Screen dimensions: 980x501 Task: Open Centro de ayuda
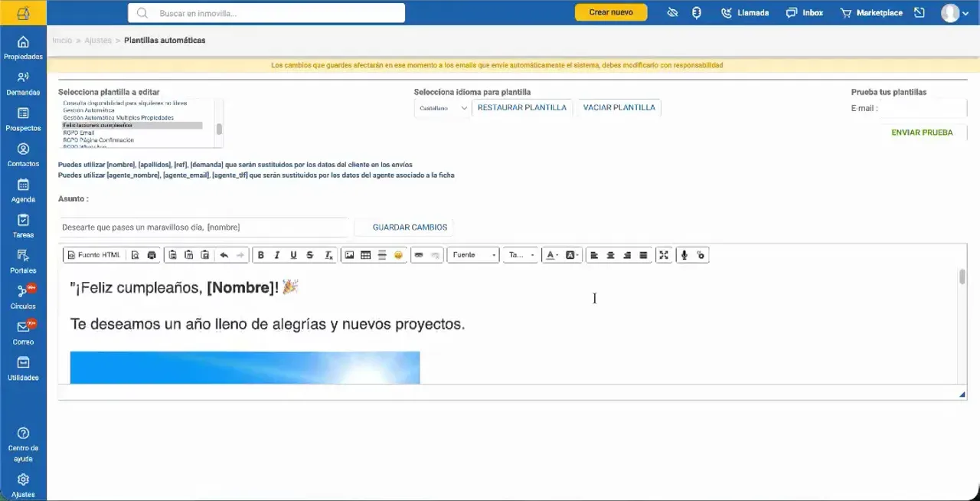23,444
